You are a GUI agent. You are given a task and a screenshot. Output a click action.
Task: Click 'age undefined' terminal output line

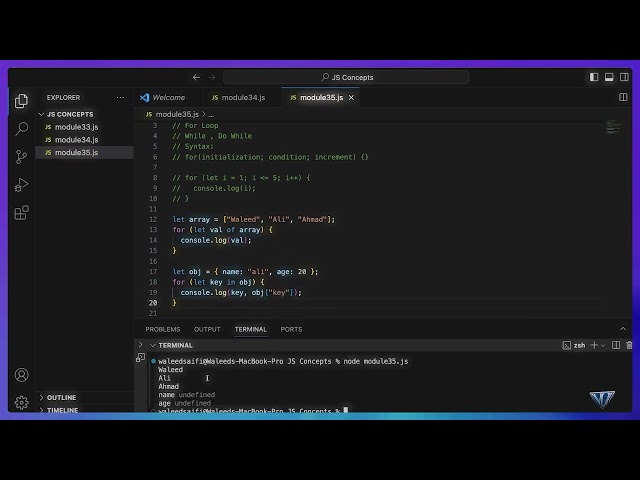click(185, 403)
